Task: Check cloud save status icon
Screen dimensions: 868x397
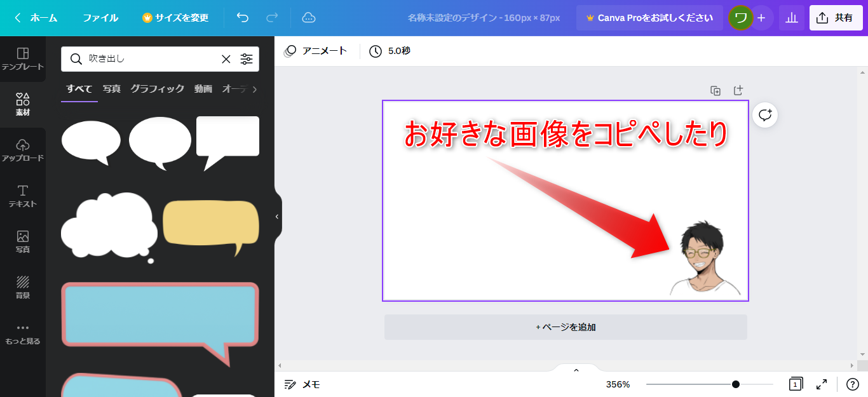Action: pos(309,18)
